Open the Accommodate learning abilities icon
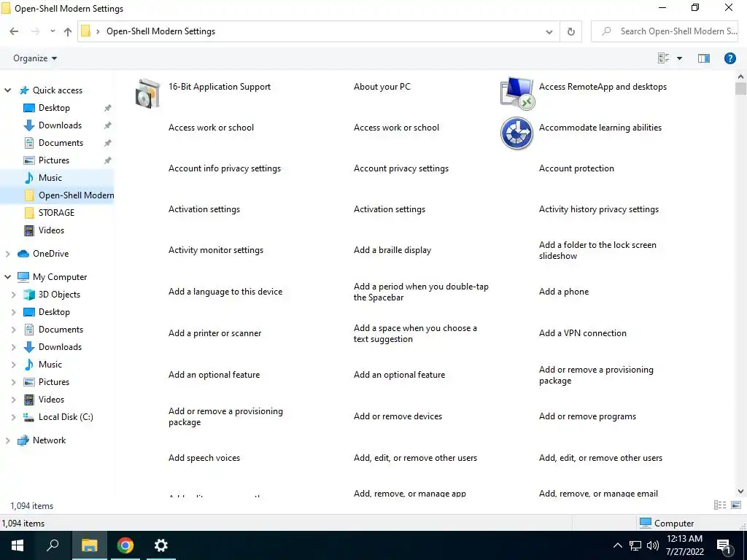Screen dimensions: 747x560 point(516,133)
